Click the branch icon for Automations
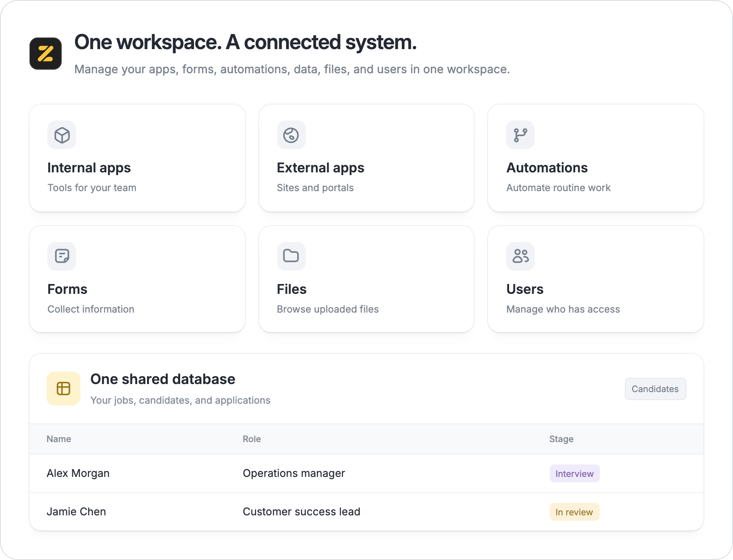Viewport: 733px width, 560px height. click(x=520, y=135)
